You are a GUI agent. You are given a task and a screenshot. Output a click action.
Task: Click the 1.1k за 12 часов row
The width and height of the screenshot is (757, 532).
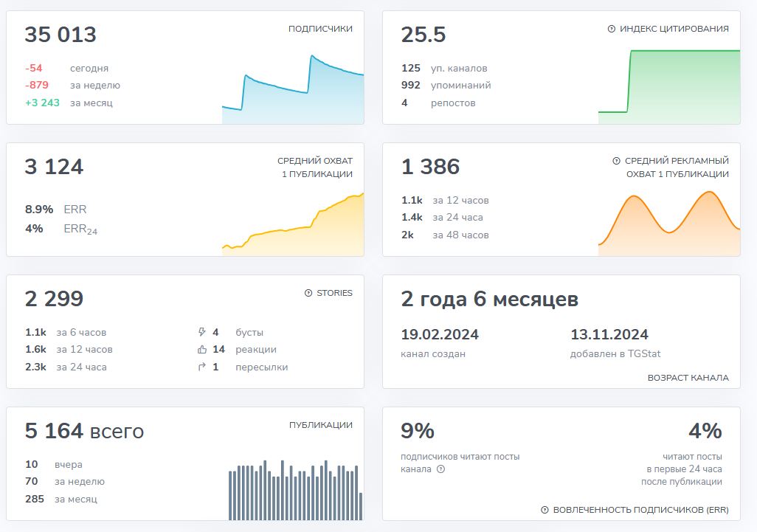point(445,201)
